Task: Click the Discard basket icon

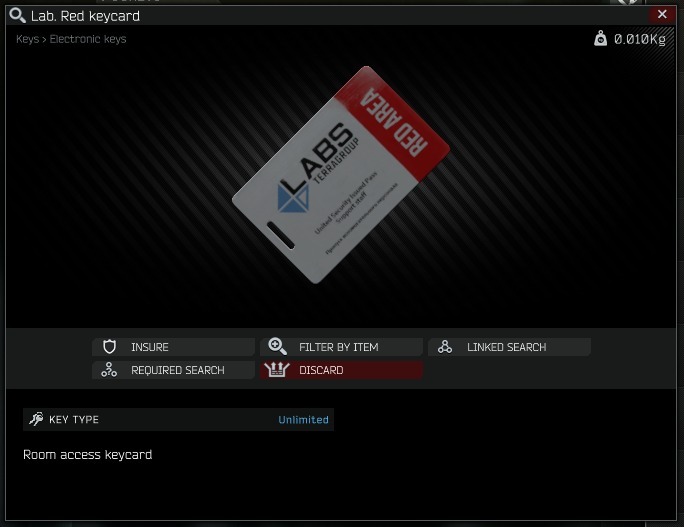Action: 277,370
